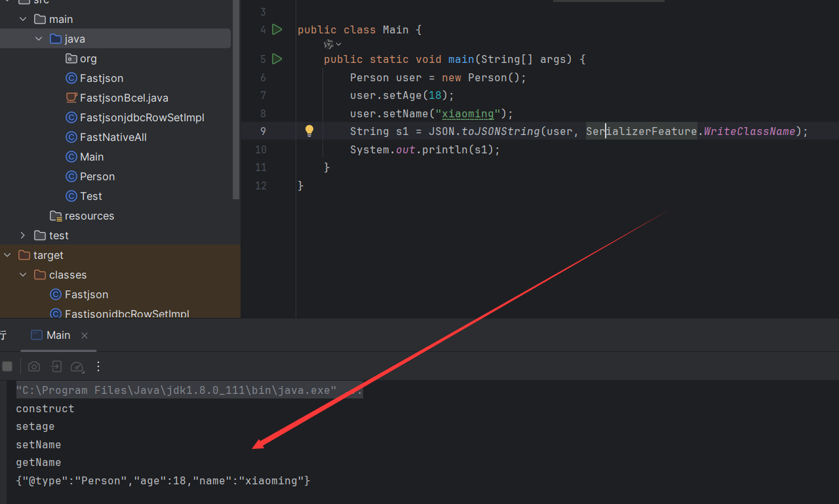Click the Main class icon in project tree
This screenshot has width=839, height=504.
click(71, 157)
